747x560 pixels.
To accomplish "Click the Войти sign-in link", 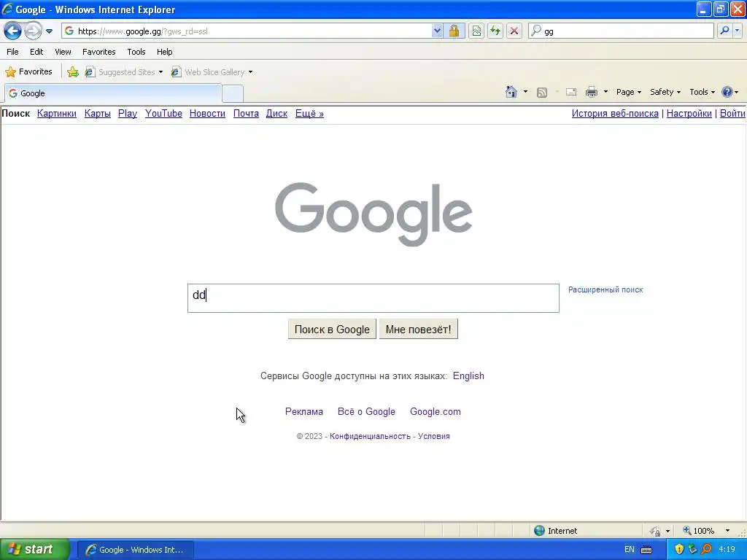I will [x=732, y=113].
